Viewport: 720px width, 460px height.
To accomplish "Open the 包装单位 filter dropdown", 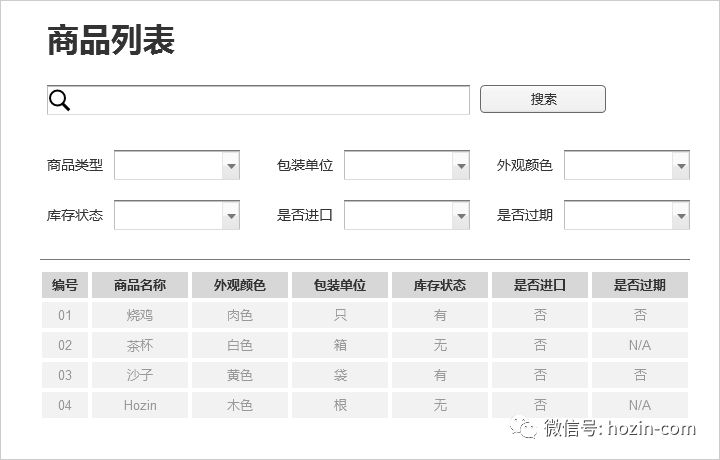I will (407, 165).
